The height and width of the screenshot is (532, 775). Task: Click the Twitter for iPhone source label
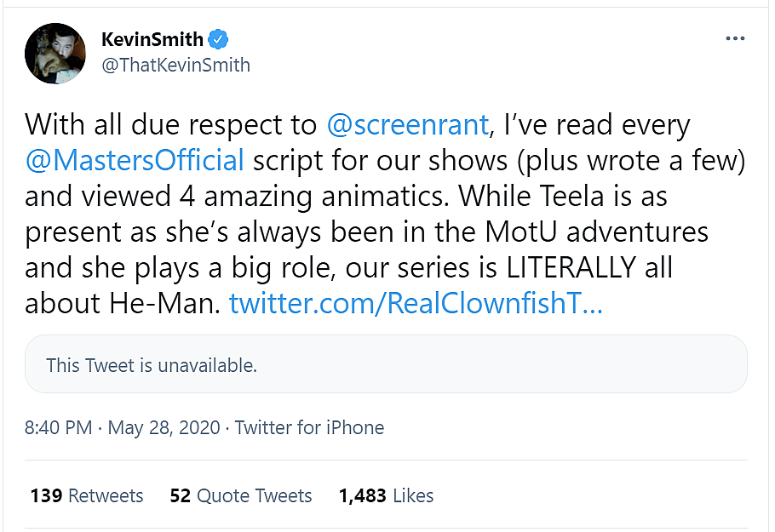point(309,427)
